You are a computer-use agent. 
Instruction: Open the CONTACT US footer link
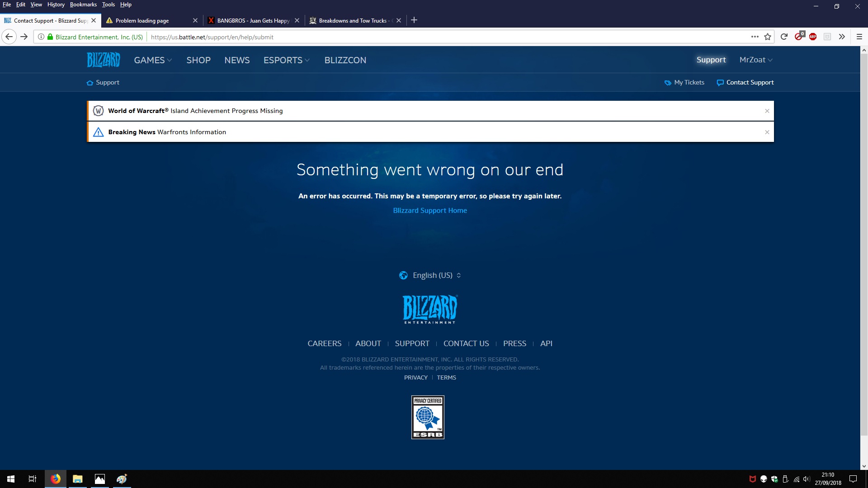coord(466,343)
